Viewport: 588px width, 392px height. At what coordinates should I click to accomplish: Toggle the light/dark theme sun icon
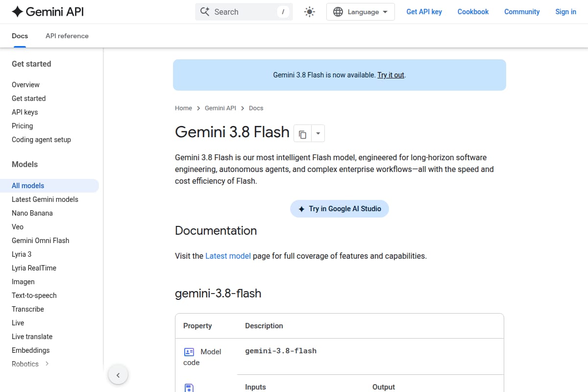click(309, 12)
